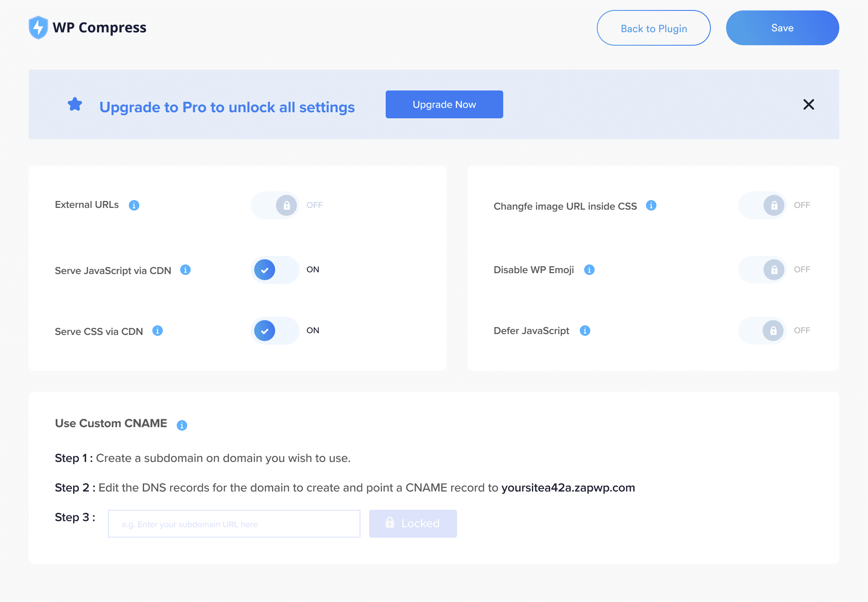This screenshot has height=602, width=868.
Task: Click the WP Compress shield logo
Action: coord(38,27)
